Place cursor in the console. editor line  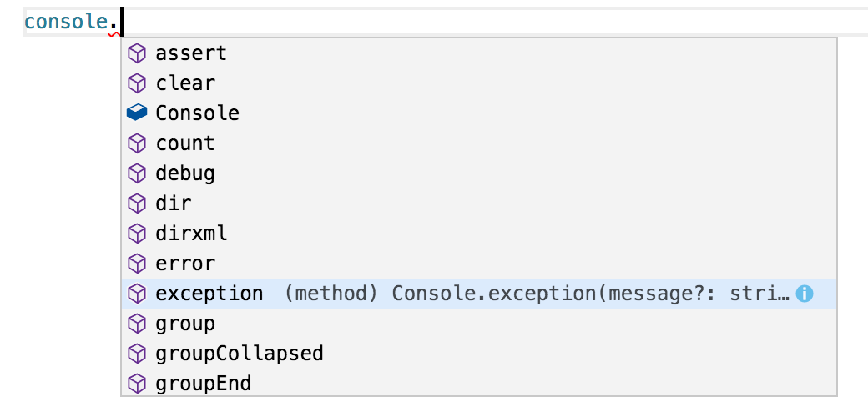pos(446,23)
